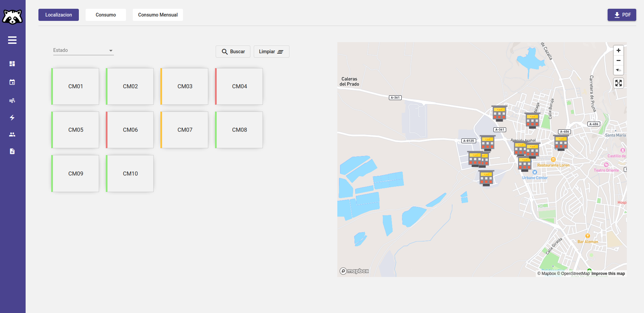Select the CM01 card
Viewport: 644px width, 313px height.
click(x=75, y=86)
